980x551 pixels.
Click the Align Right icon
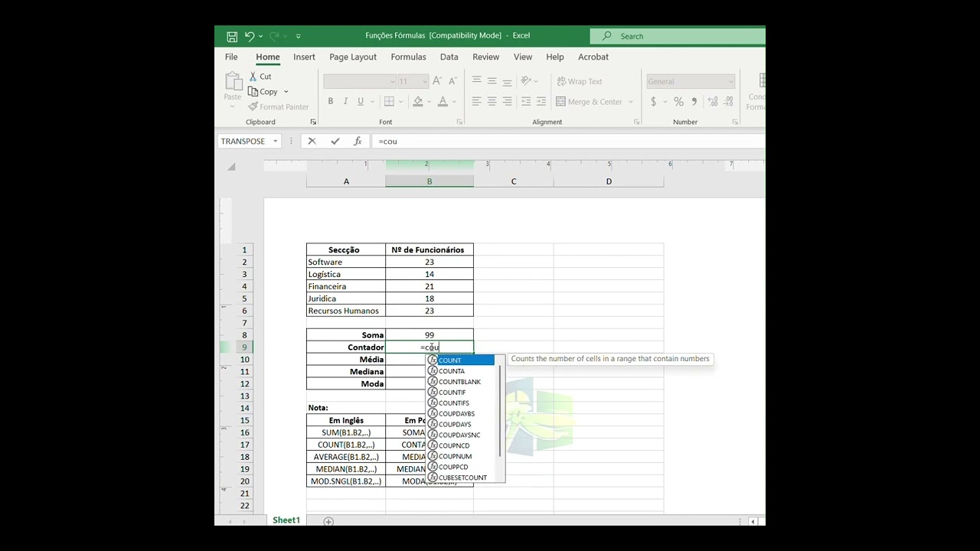pos(507,101)
